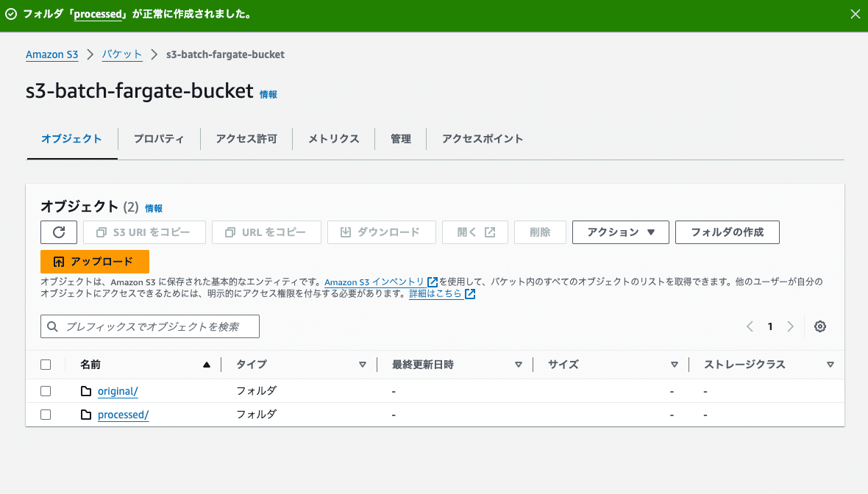Viewport: 868px width, 494px height.
Task: Open the 詳細はこちら link
Action: pyautogui.click(x=435, y=294)
